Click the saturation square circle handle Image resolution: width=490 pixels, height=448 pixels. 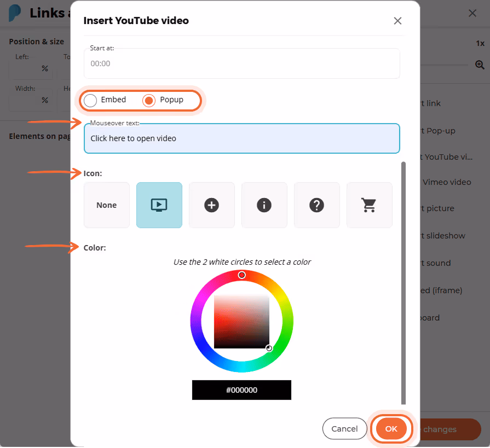click(x=269, y=348)
